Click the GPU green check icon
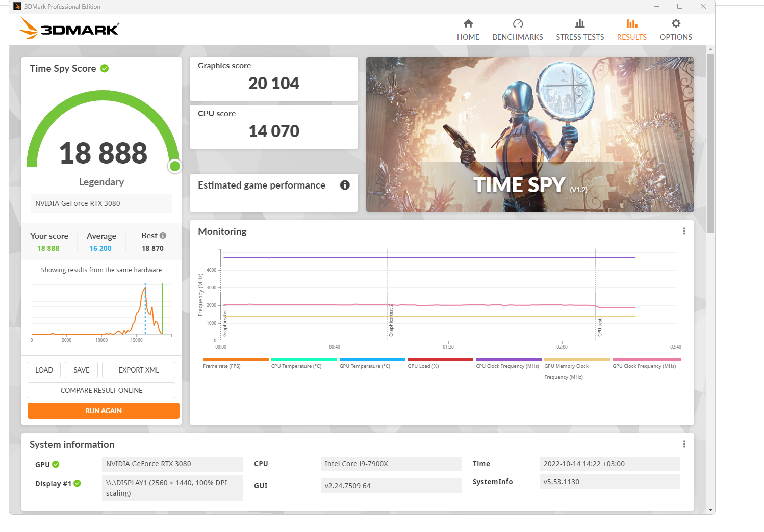The height and width of the screenshot is (532, 764). pos(56,464)
